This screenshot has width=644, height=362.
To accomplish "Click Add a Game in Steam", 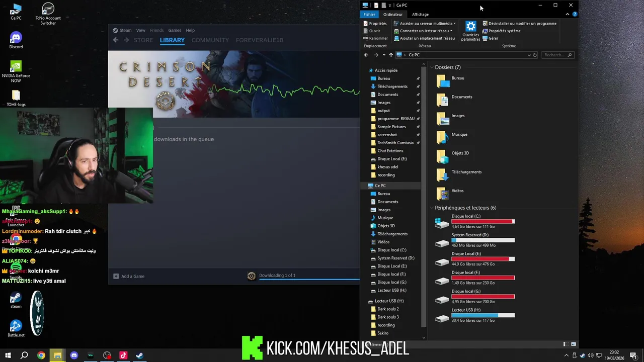I will point(129,276).
